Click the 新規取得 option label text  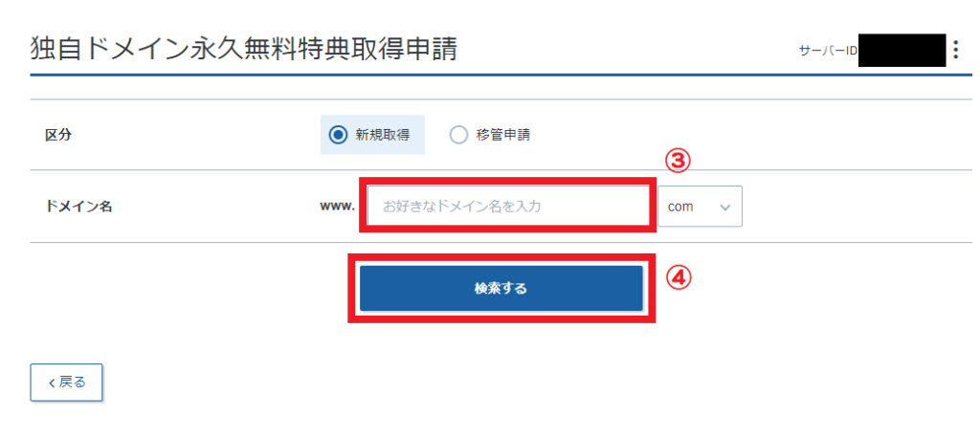[383, 135]
